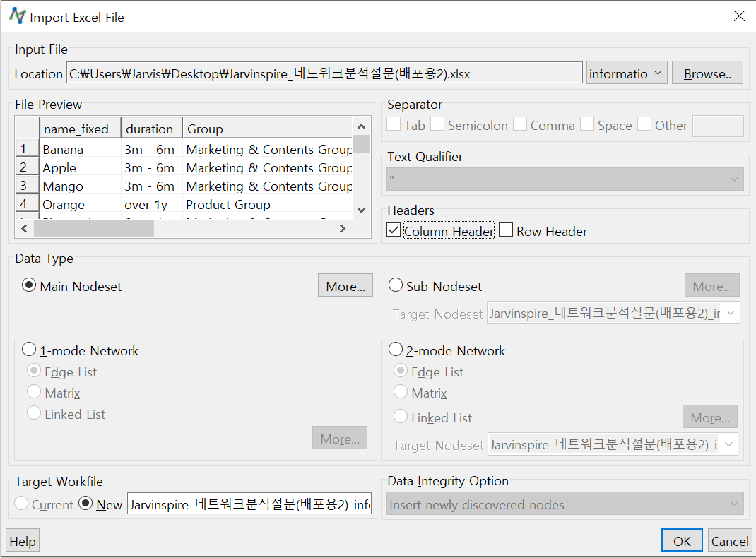Screen dimensions: 756x558
Task: Click the Browse.. button
Action: pos(707,73)
